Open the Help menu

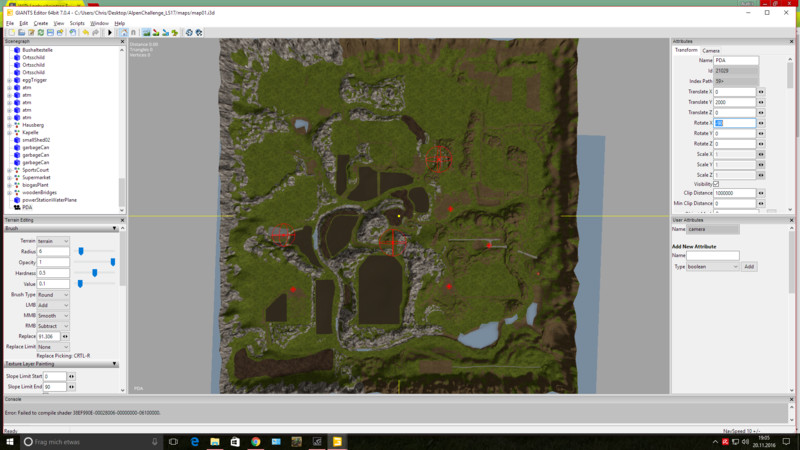point(119,23)
